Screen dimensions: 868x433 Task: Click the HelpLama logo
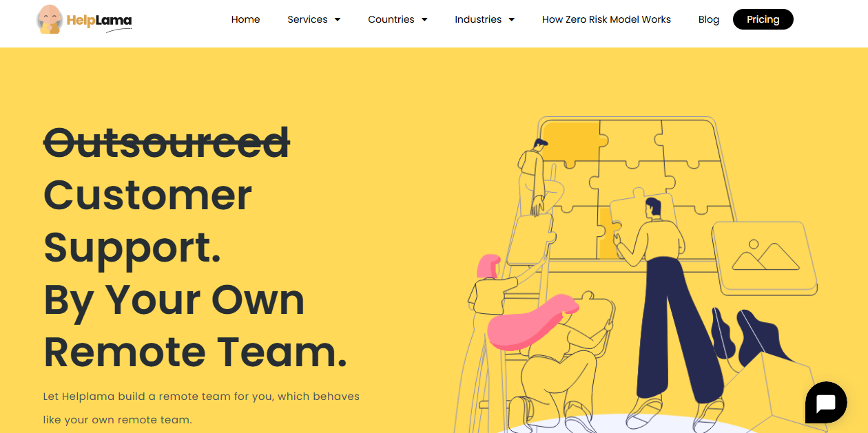(x=84, y=19)
